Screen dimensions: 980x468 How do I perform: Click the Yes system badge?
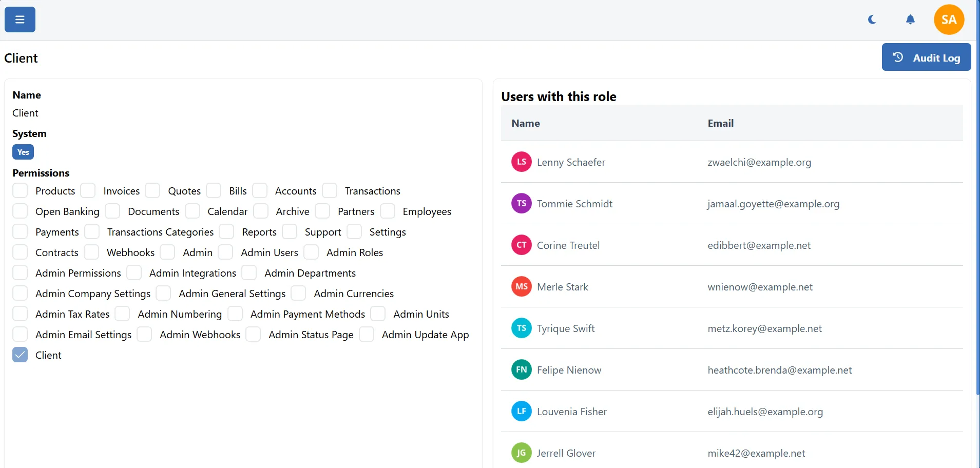[23, 152]
